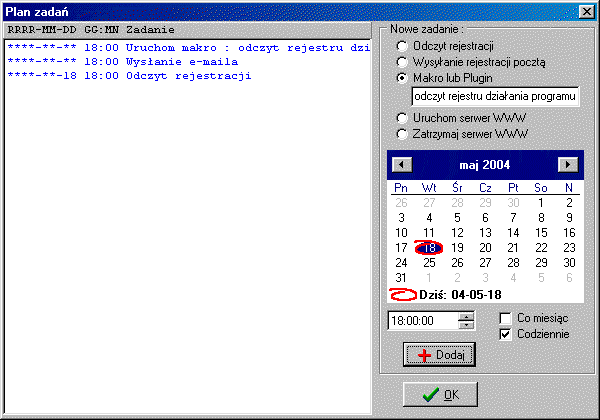
Task: Select Wysyłanie rejestracji pocztą option
Action: coord(403,62)
